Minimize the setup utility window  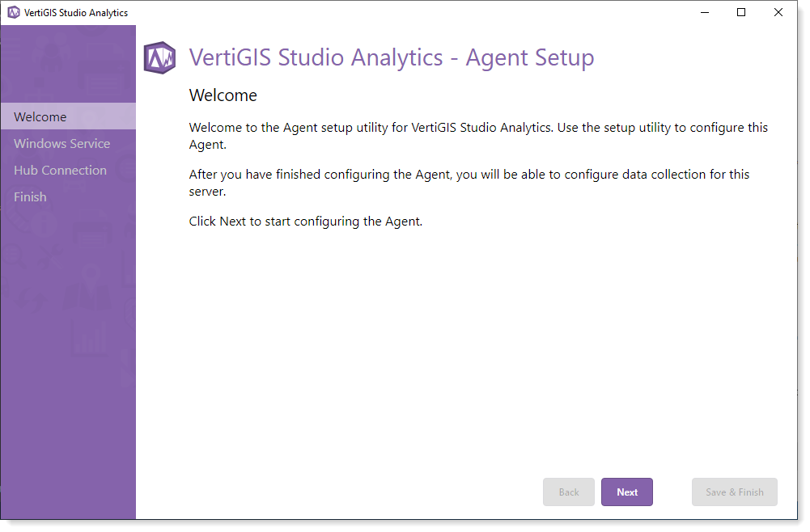click(704, 12)
